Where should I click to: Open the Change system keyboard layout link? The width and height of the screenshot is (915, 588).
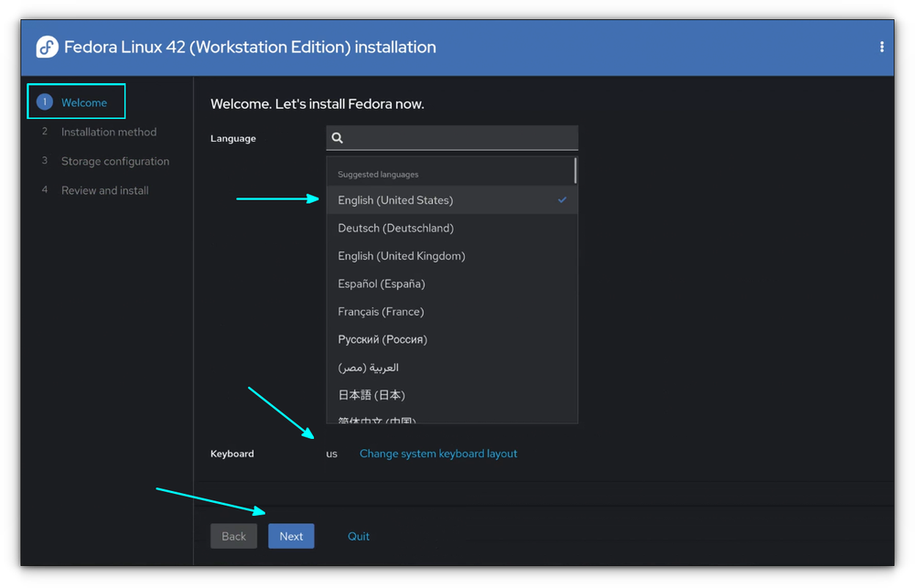tap(437, 454)
